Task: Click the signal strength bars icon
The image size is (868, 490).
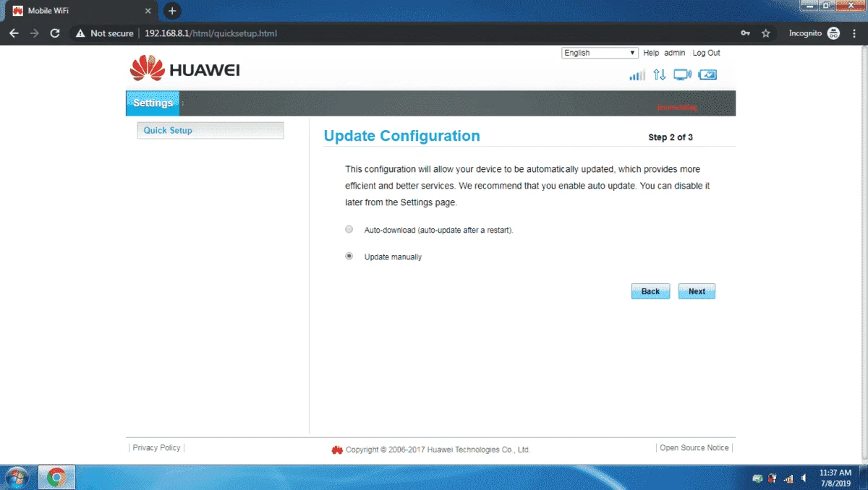Action: click(x=637, y=75)
